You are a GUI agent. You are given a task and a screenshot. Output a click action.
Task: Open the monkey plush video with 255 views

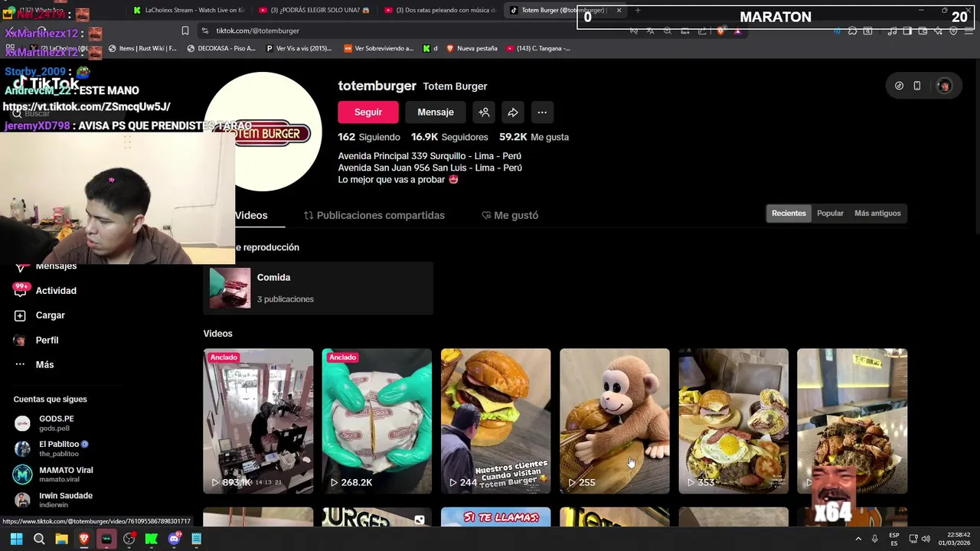click(614, 421)
